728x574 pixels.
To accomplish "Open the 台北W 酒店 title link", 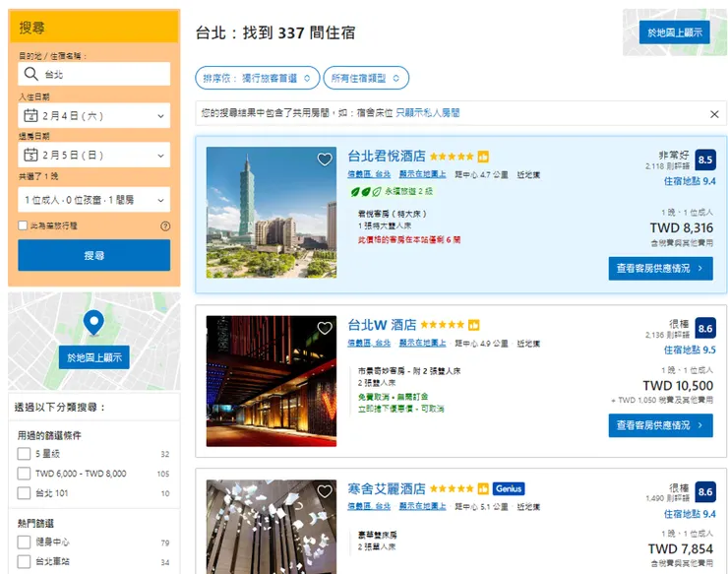I will tap(382, 325).
